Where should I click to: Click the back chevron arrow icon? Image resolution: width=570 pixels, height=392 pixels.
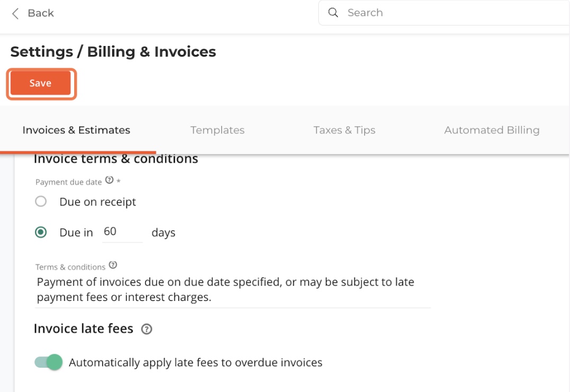(15, 14)
